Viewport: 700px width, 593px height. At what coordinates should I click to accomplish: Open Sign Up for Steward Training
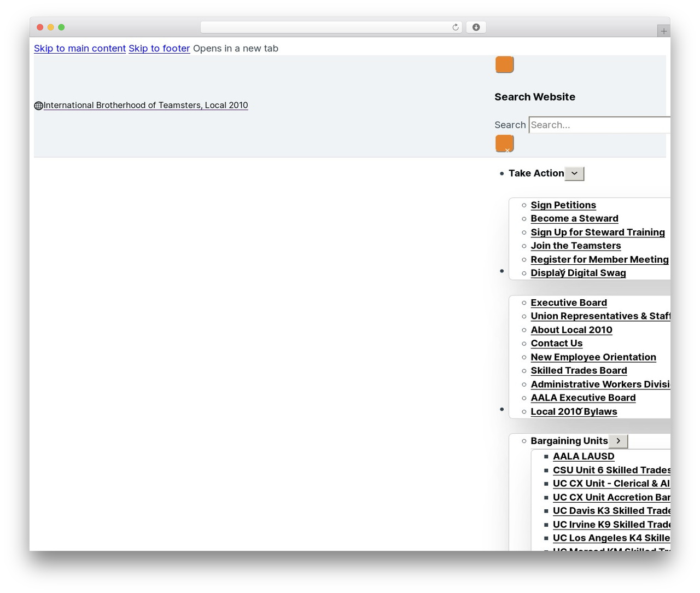[x=598, y=232]
